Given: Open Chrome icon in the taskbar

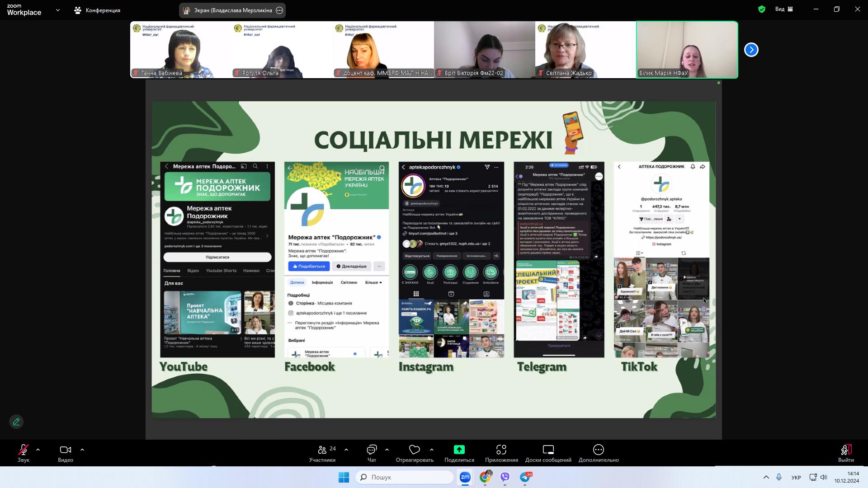Looking at the screenshot, I should 486,477.
